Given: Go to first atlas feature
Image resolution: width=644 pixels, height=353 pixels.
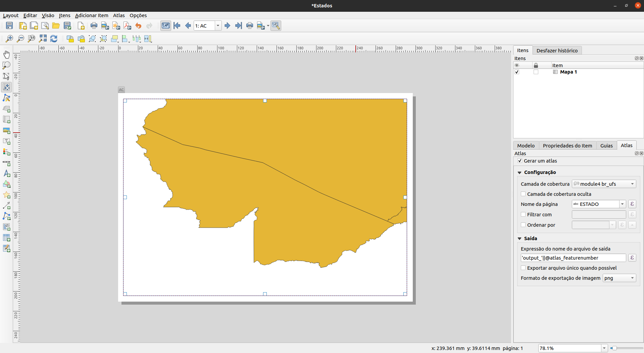Looking at the screenshot, I should 177,26.
